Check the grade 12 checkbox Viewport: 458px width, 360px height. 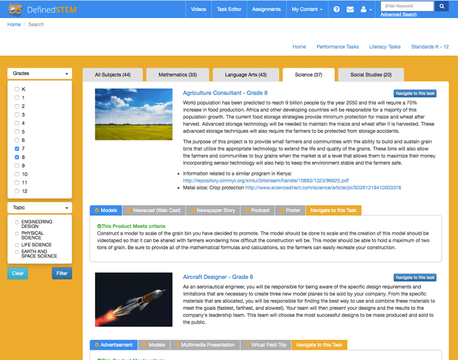click(17, 191)
